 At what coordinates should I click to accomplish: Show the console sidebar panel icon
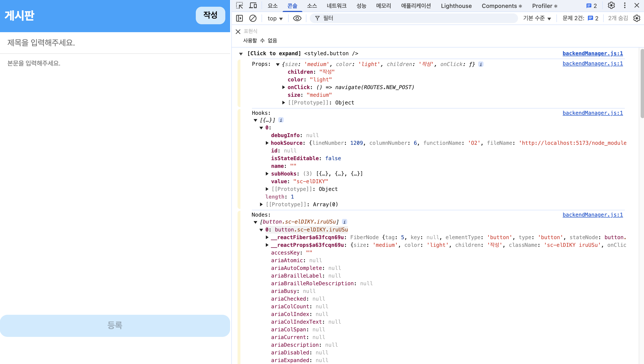[239, 18]
